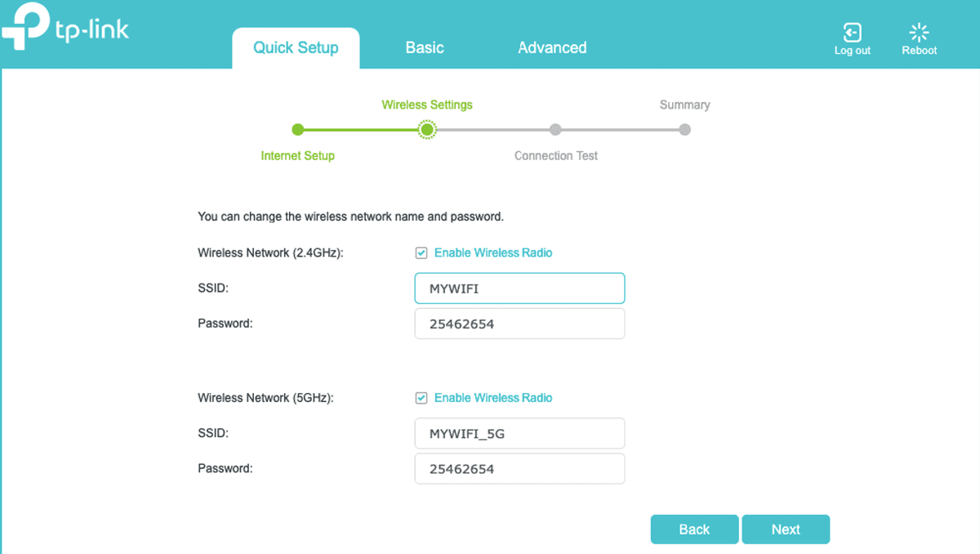
Task: Select the MYWIFI_5G SSID input field
Action: pos(519,433)
